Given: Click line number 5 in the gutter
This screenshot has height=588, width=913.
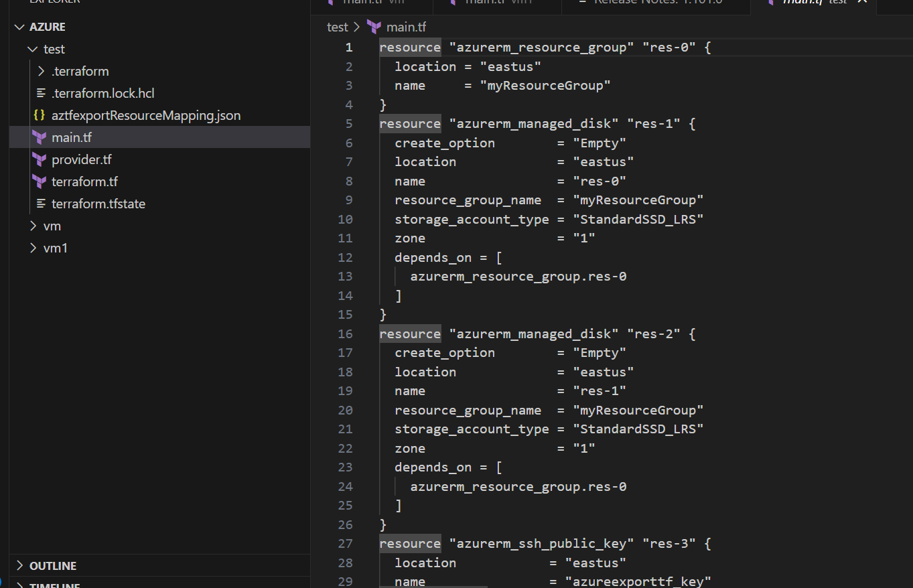Looking at the screenshot, I should (348, 123).
